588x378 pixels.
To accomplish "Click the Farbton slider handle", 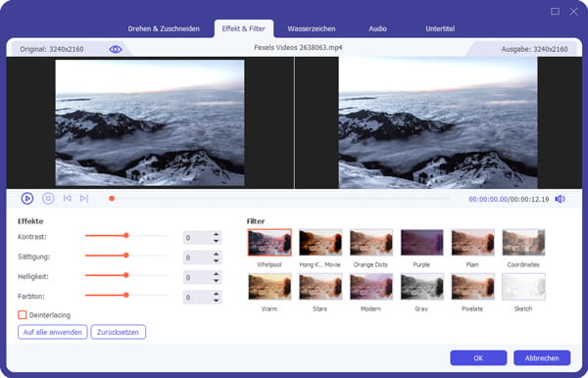I will pyautogui.click(x=126, y=295).
